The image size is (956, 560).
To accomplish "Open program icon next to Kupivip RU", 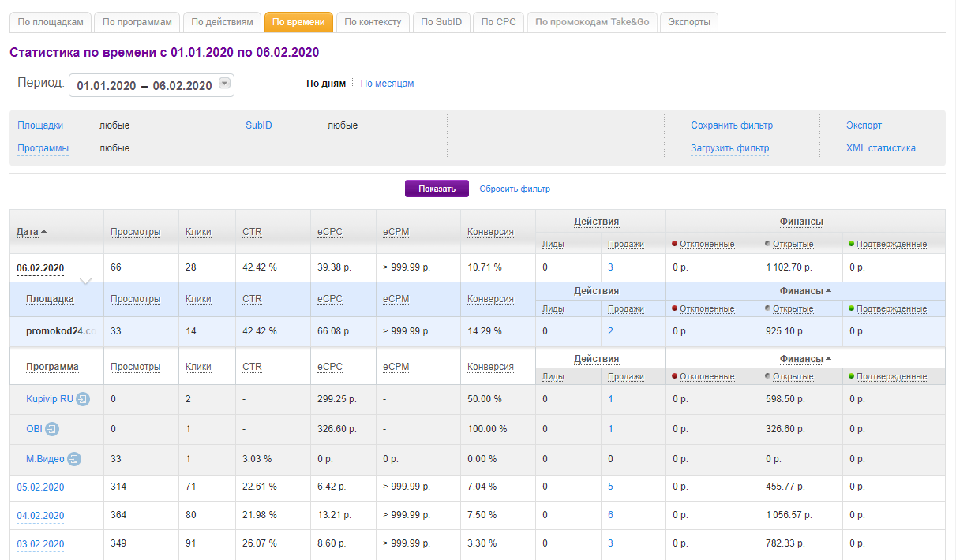I will (83, 399).
